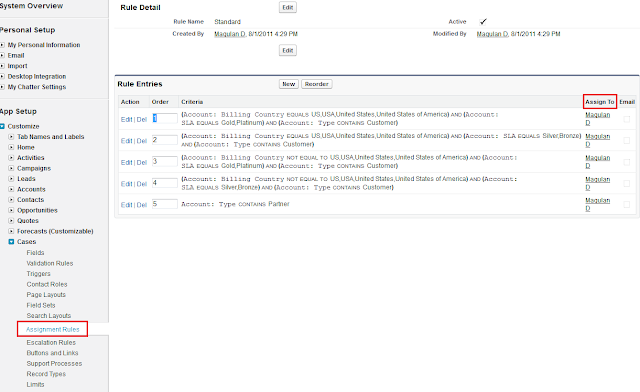Toggle Email checkbox for entry order 3

coord(627,162)
